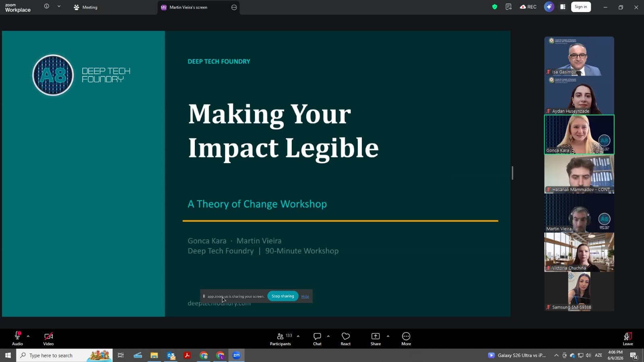Image resolution: width=644 pixels, height=362 pixels.
Task: Expand the dropdown beside meeting info
Action: coord(59,6)
